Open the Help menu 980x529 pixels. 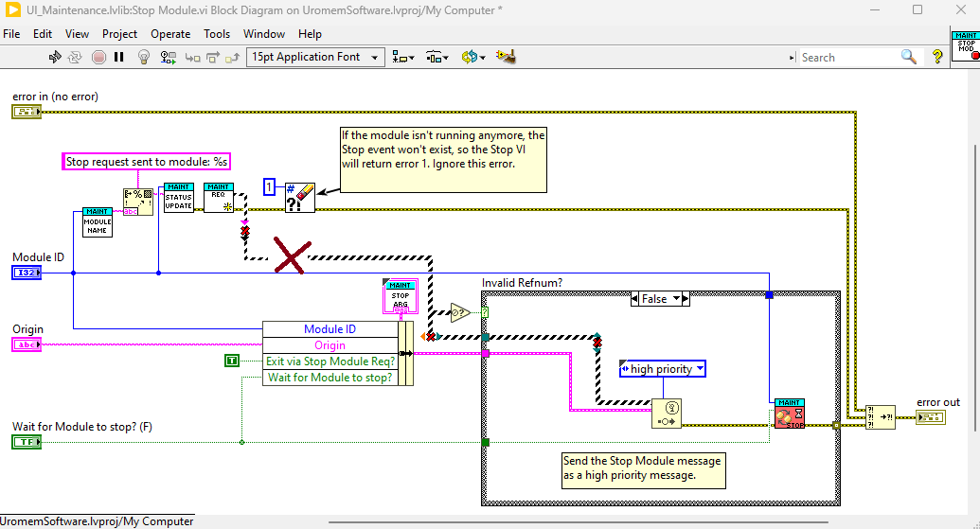click(x=310, y=34)
